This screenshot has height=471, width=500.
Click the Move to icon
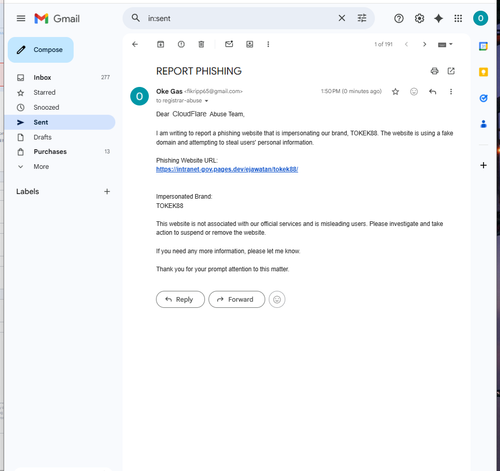[x=250, y=44]
